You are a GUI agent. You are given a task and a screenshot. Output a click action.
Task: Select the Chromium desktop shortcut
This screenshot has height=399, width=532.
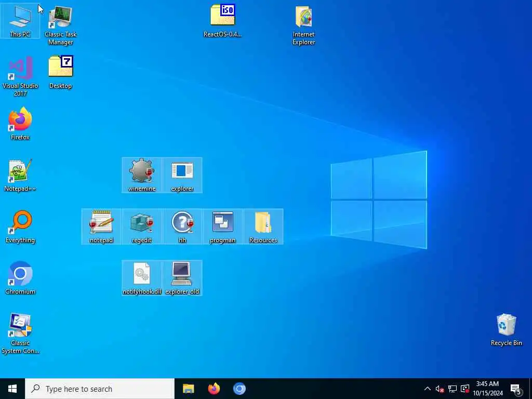tap(20, 278)
